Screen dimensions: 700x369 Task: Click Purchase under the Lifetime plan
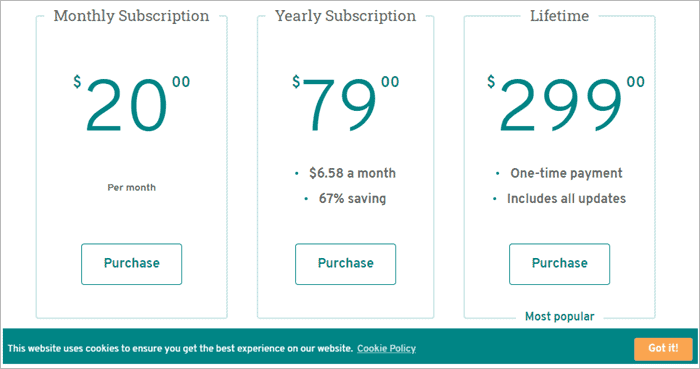559,264
